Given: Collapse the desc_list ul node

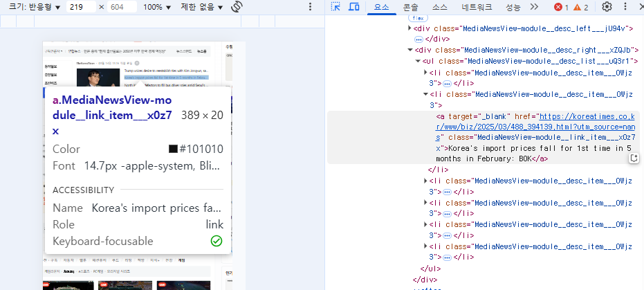Looking at the screenshot, I should 418,61.
